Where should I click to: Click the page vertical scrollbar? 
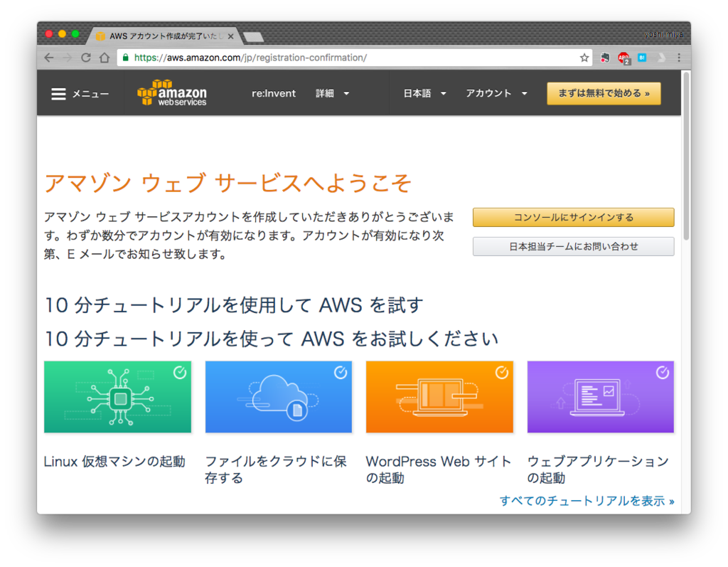click(686, 156)
